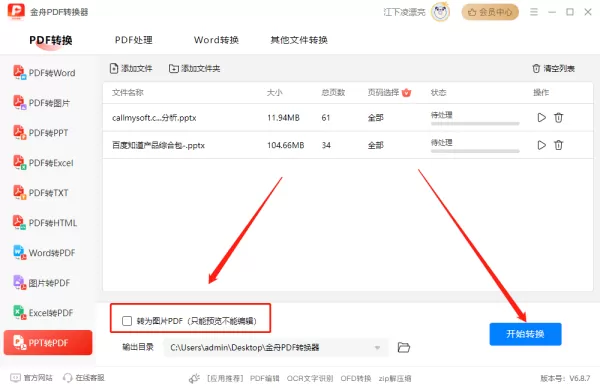Open the hamburger settings menu
This screenshot has height=390, width=600.
(534, 12)
